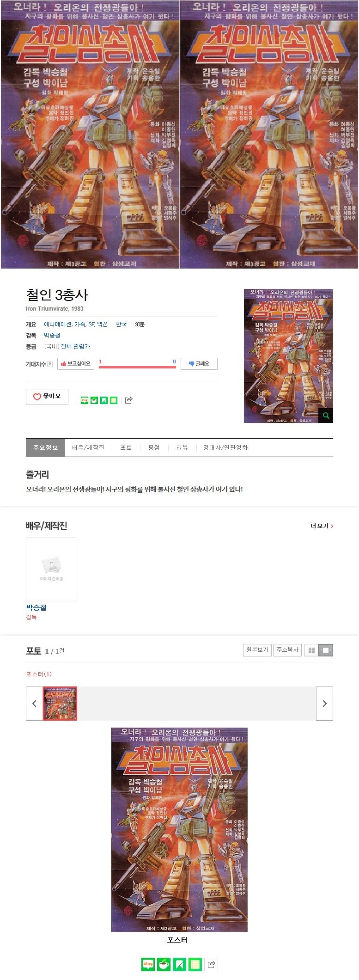Image resolution: width=359 pixels, height=980 pixels.
Task: Share to Naver blog under 좋아요 row
Action: [85, 400]
